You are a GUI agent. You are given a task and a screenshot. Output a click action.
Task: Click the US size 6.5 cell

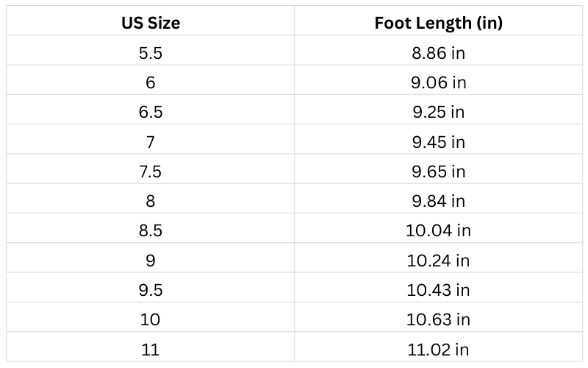151,112
